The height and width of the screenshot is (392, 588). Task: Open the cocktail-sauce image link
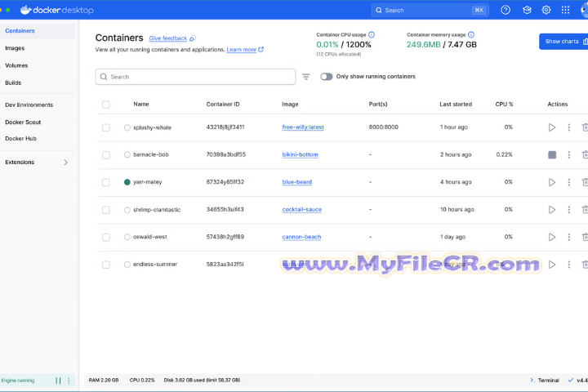click(302, 209)
